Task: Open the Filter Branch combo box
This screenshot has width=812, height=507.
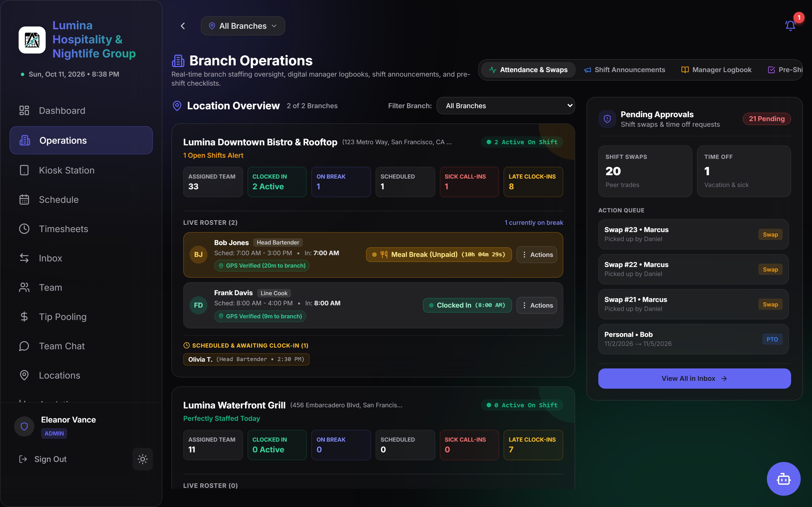Action: pos(506,106)
